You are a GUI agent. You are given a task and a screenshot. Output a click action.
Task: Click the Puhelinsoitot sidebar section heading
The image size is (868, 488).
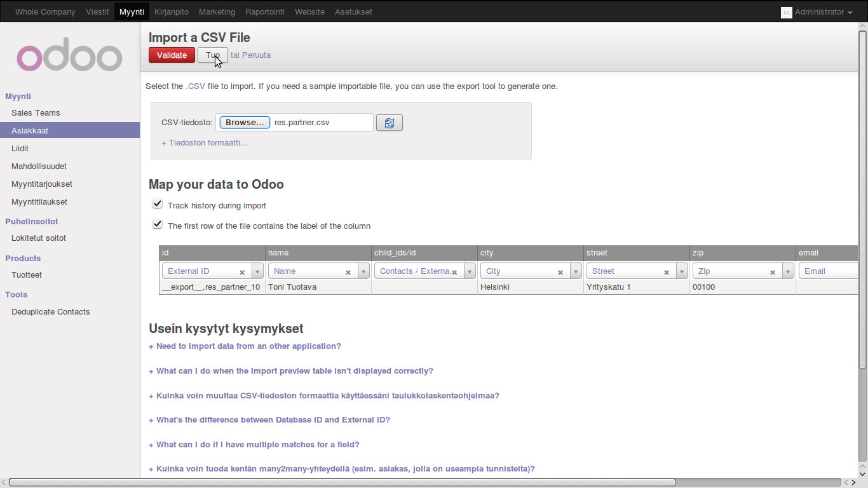(x=32, y=222)
